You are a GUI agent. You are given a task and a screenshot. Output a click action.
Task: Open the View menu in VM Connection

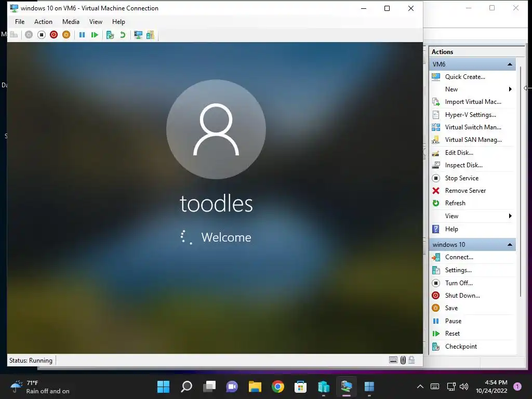click(x=96, y=22)
